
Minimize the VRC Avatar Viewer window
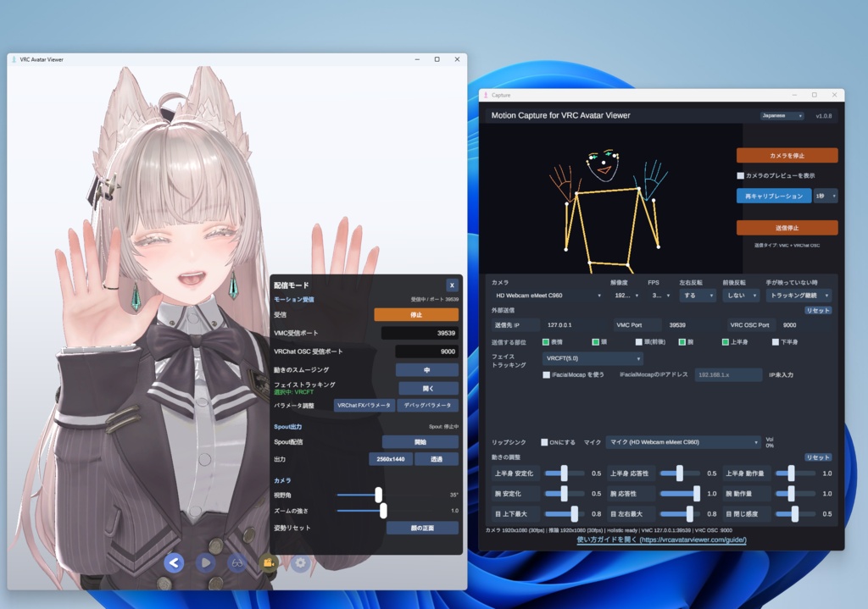coord(417,59)
